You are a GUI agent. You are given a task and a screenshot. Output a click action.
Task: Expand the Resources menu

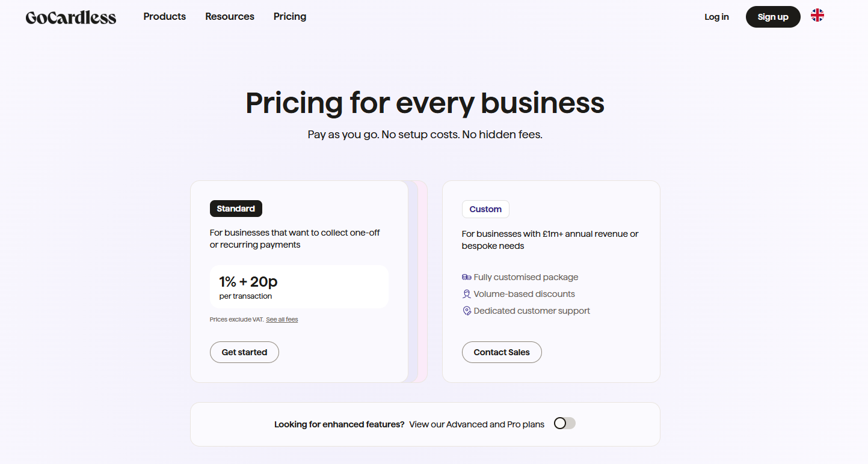230,16
